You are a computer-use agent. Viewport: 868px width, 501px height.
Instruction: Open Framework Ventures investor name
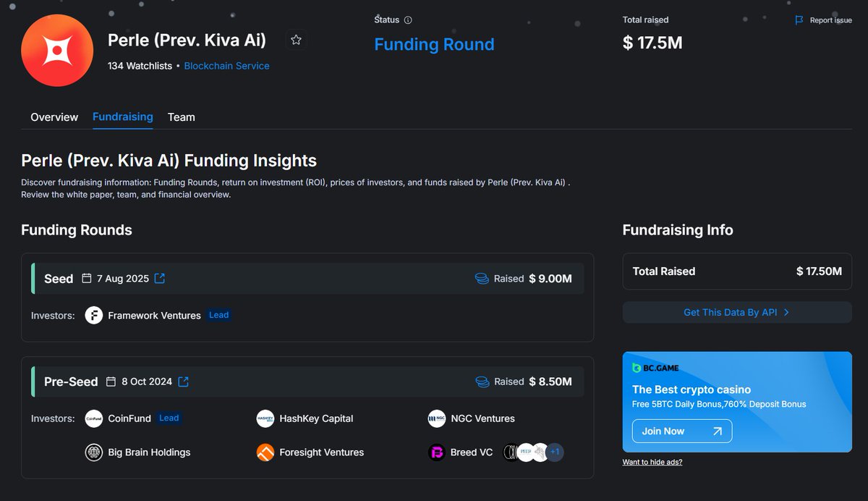click(x=154, y=315)
